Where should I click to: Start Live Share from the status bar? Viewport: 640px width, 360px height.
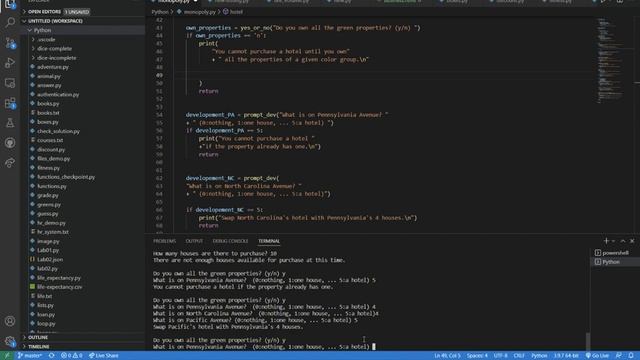click(x=103, y=356)
